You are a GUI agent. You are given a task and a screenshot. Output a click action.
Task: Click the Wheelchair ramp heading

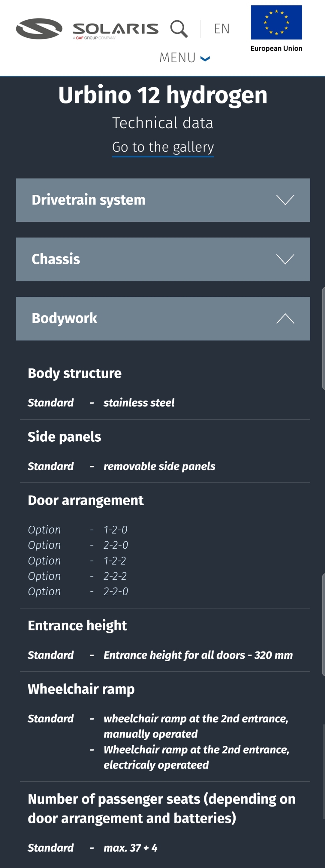pyautogui.click(x=81, y=689)
